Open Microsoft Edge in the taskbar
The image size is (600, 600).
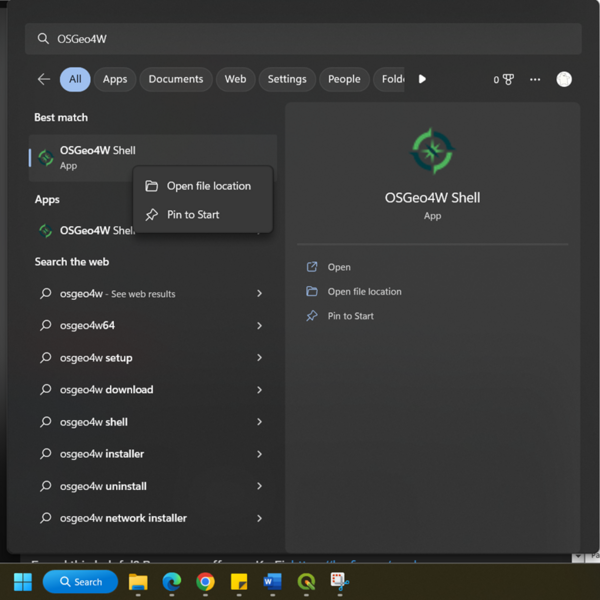(x=172, y=582)
